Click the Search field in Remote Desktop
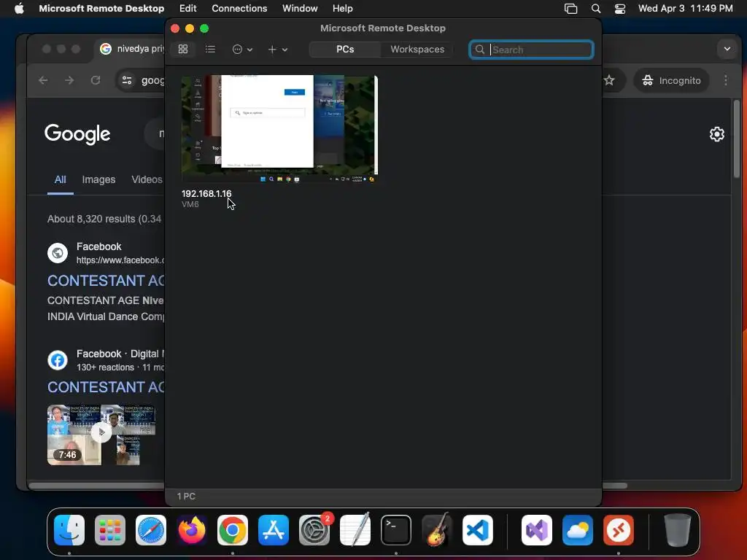747x560 pixels. (x=531, y=50)
